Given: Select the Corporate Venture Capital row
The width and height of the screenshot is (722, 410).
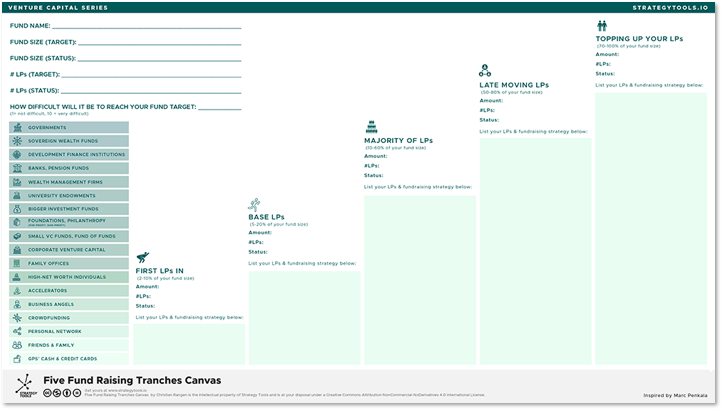Looking at the screenshot, I should coord(69,249).
